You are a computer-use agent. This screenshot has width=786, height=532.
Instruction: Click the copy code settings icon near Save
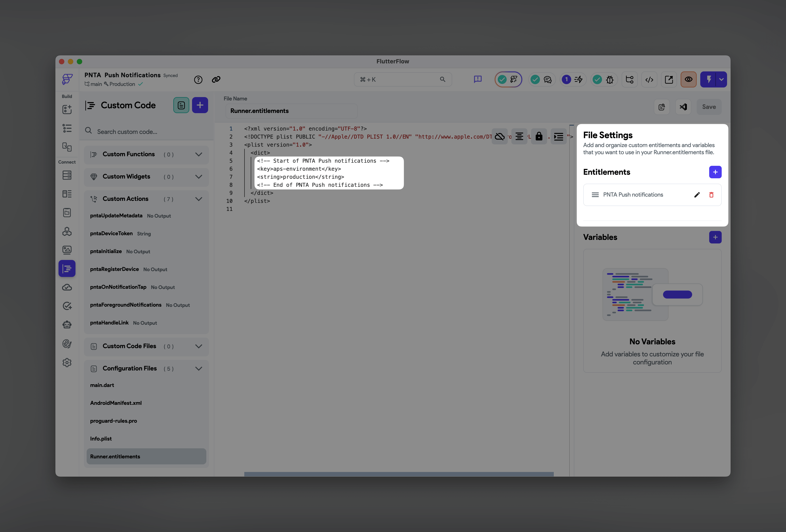[x=662, y=107]
